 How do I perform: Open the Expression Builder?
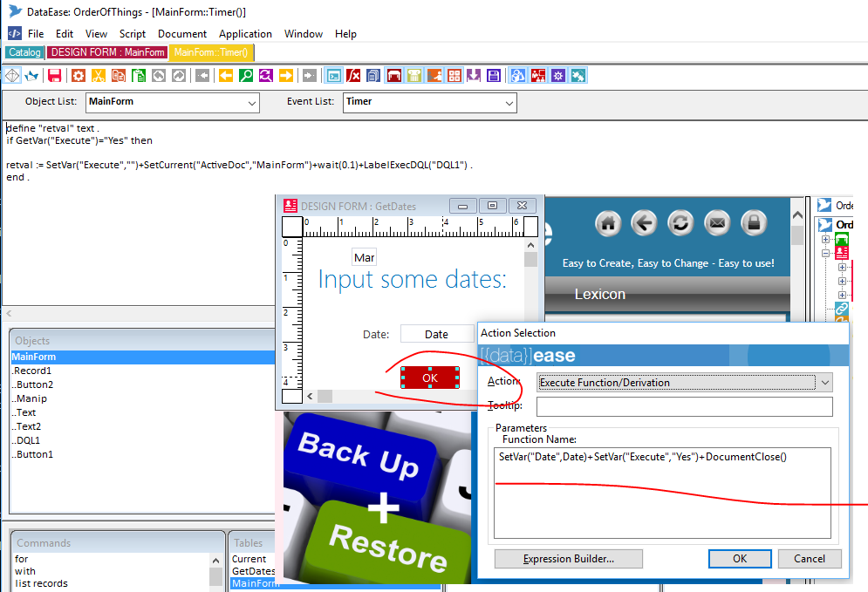[x=569, y=559]
